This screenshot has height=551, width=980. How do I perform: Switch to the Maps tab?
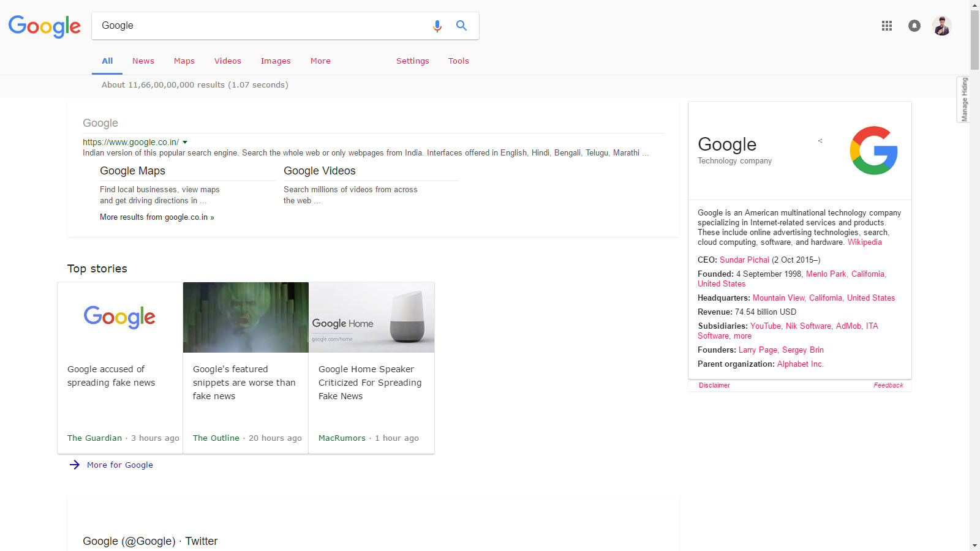184,61
